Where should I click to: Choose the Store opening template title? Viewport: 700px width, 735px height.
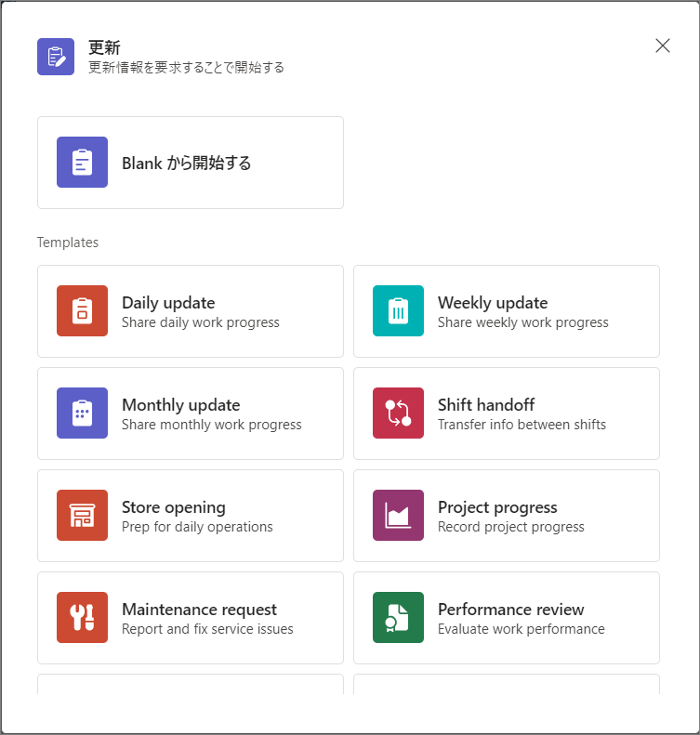[x=174, y=507]
